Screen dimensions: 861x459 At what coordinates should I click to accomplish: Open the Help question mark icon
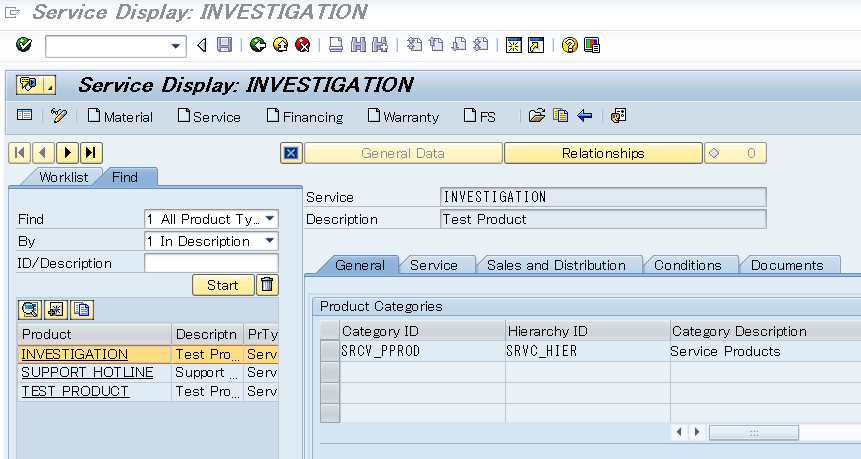(x=570, y=45)
